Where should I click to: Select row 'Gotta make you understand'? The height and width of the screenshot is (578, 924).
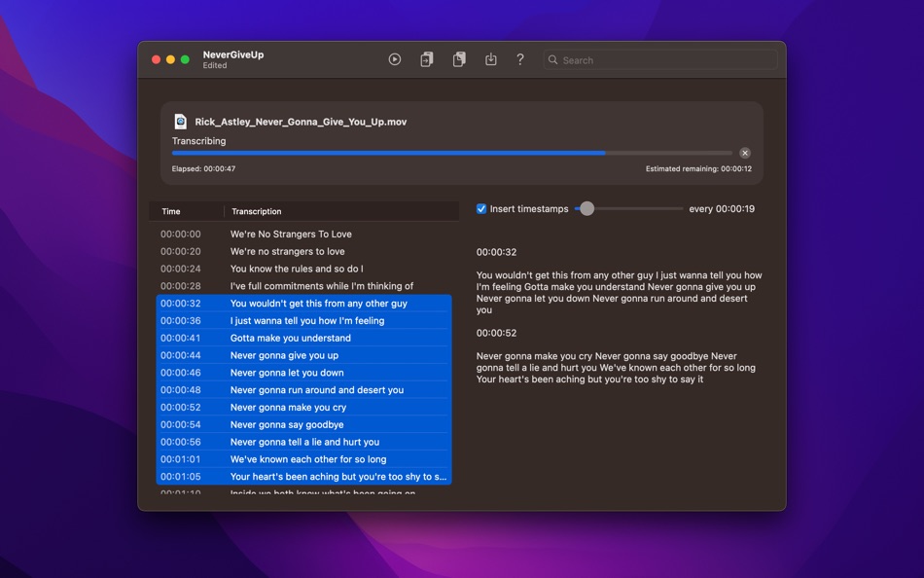click(x=304, y=338)
